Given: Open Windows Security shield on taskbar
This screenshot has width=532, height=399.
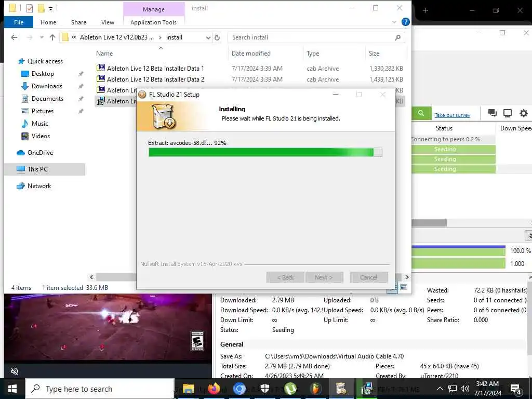Looking at the screenshot, I should 264,389.
